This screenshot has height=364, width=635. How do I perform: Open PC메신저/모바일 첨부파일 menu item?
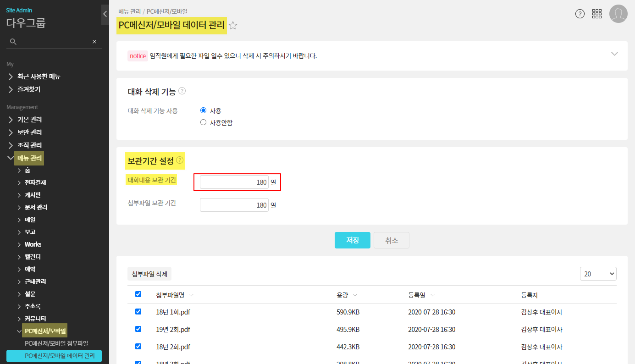56,343
